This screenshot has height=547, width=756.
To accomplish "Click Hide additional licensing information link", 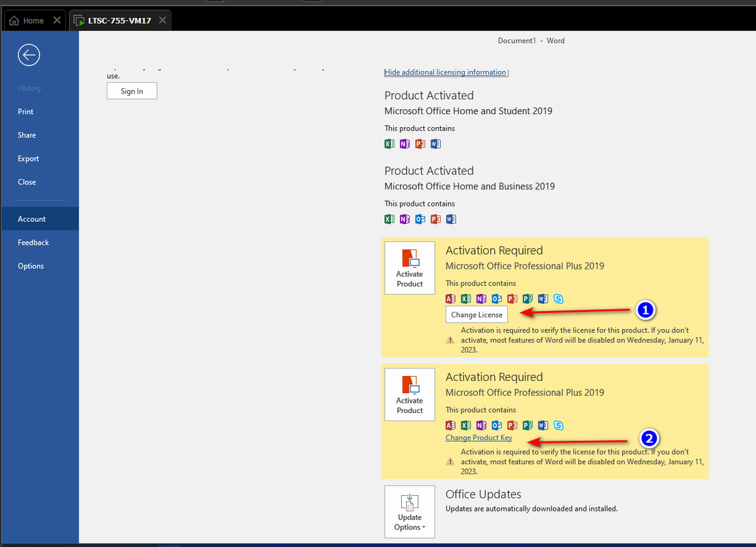I will (445, 72).
